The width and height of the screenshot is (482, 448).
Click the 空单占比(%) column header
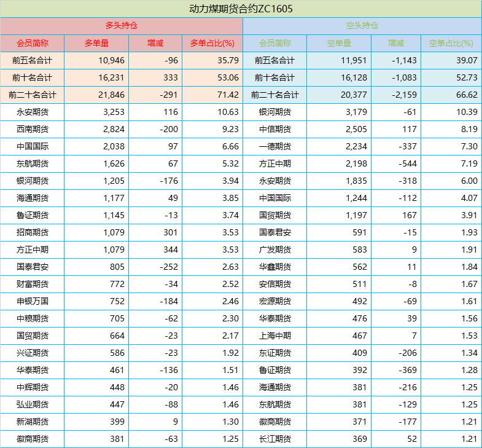pos(451,43)
